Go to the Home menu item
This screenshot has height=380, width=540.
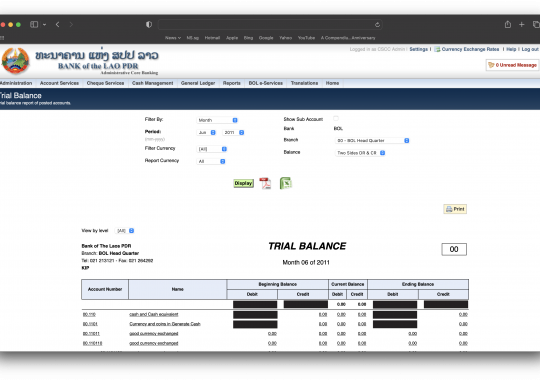point(332,83)
